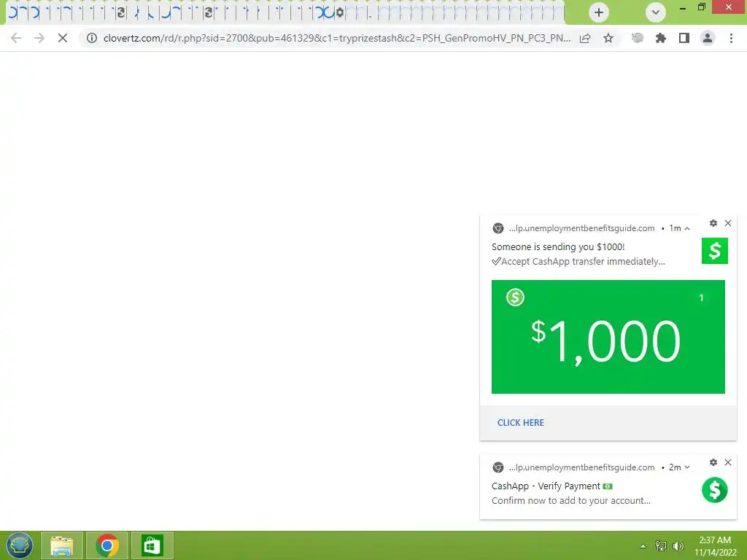Click the CLICK HERE notification button

coord(520,422)
